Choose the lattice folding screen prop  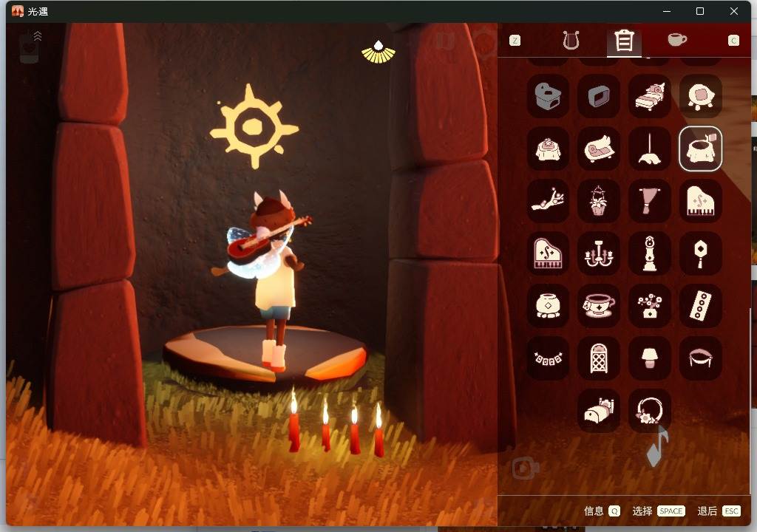[x=599, y=358]
